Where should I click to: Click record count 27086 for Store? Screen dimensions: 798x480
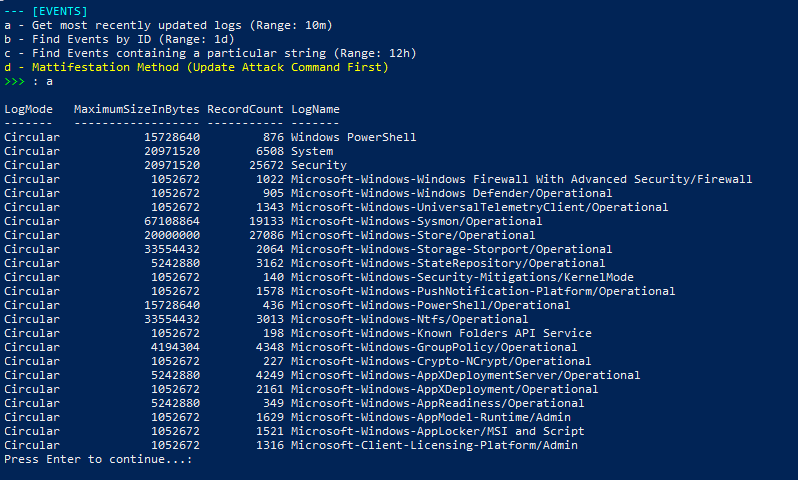[266, 235]
